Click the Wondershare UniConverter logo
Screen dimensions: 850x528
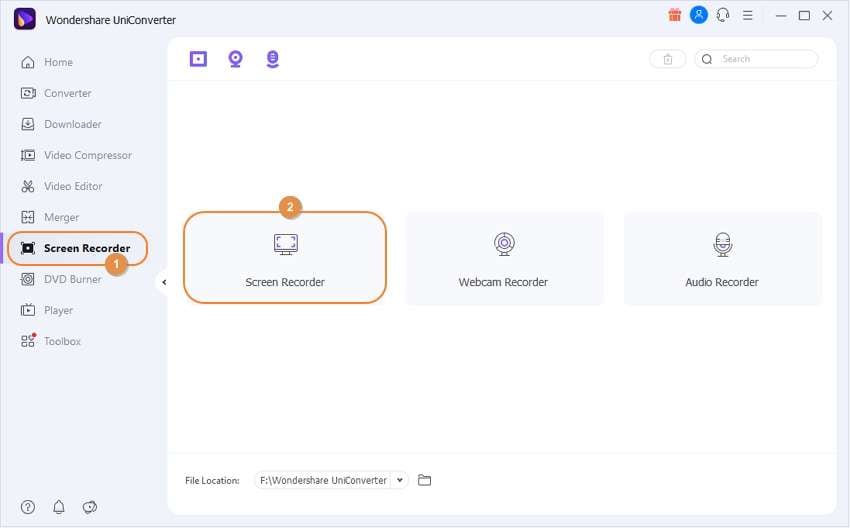(24, 19)
